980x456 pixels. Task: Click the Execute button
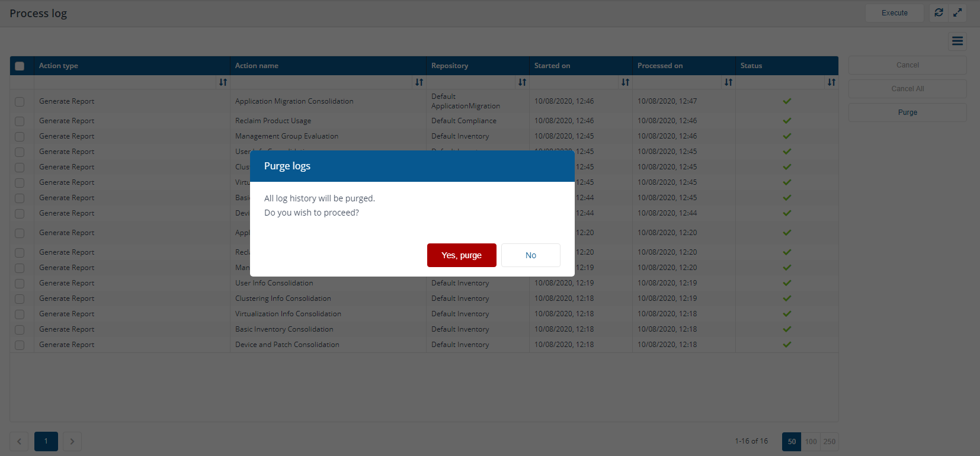tap(894, 13)
